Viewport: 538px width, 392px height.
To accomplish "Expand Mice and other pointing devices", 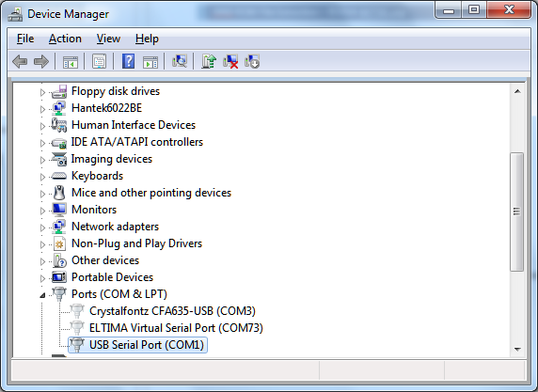I will (x=42, y=194).
